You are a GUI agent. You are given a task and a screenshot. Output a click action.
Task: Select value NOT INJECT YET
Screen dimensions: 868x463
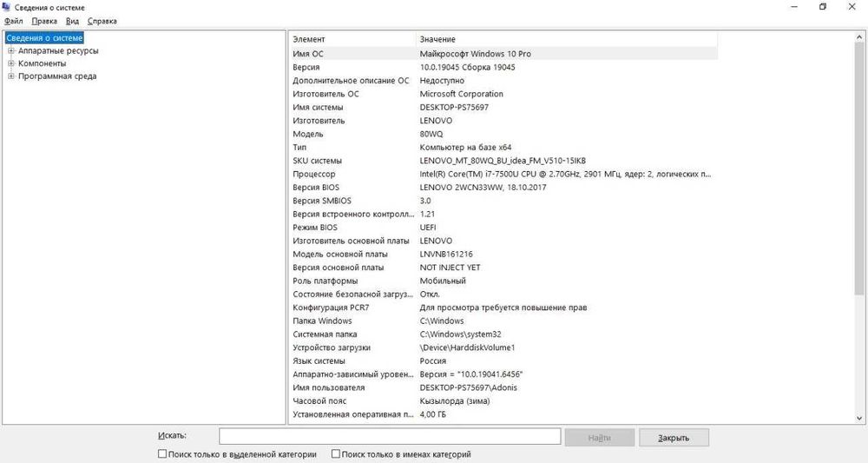(450, 268)
